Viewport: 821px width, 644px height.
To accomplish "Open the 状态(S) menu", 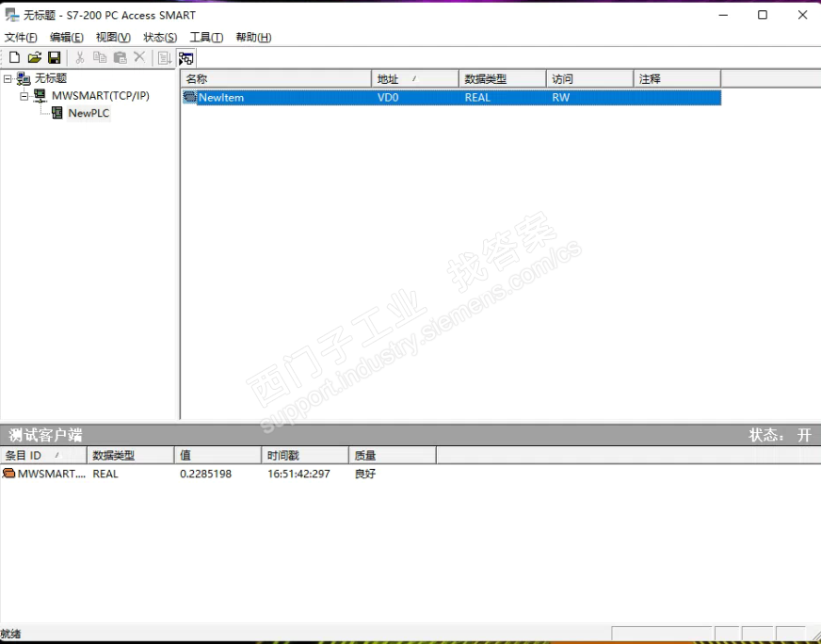I will (x=160, y=37).
